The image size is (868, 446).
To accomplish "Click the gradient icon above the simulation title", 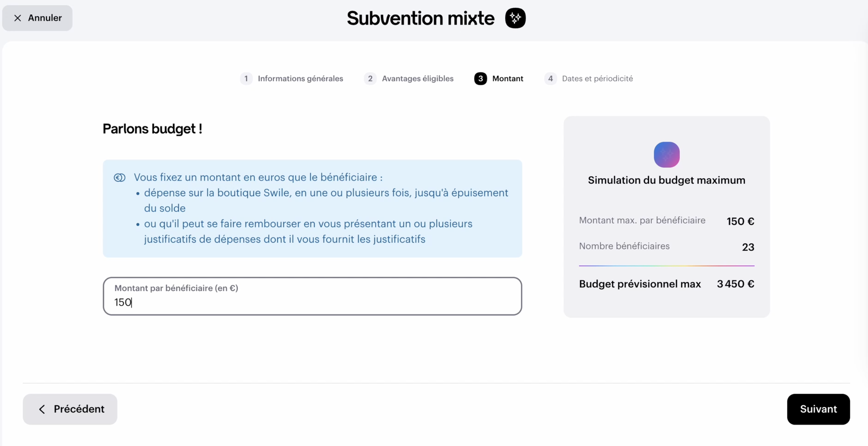I will pyautogui.click(x=667, y=155).
